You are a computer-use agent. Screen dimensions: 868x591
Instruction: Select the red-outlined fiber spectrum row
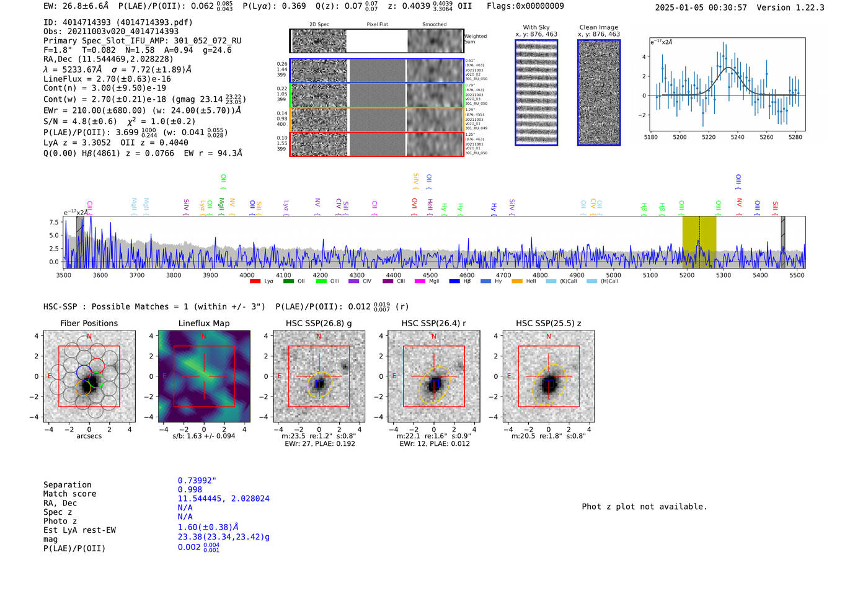pyautogui.click(x=377, y=144)
